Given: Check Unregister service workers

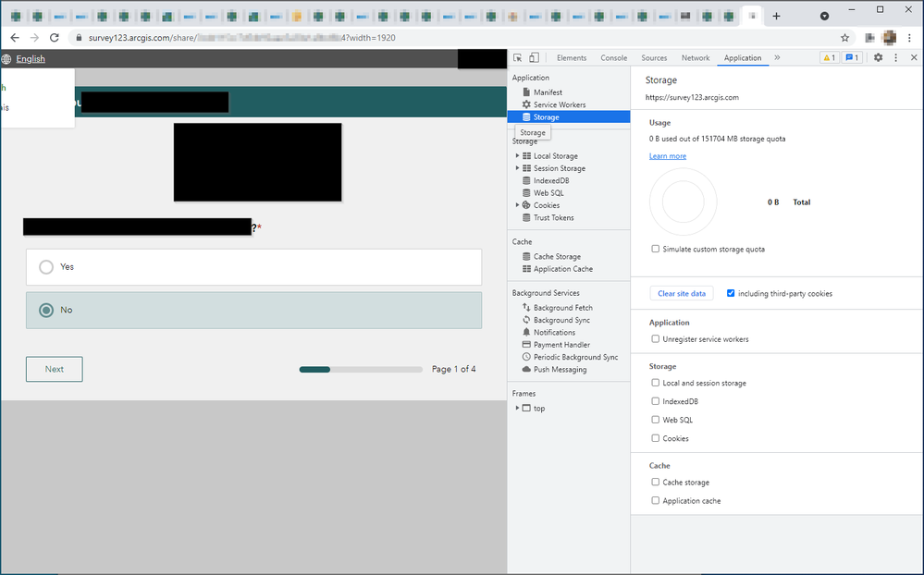Looking at the screenshot, I should [x=655, y=338].
